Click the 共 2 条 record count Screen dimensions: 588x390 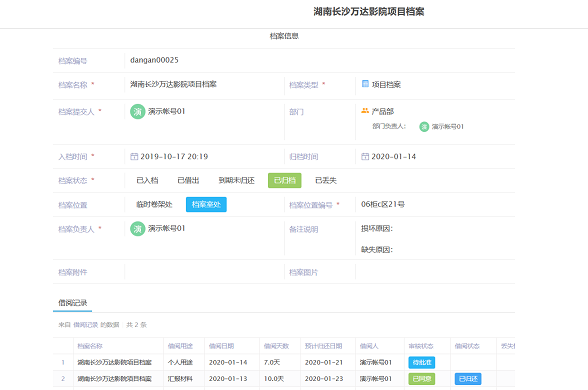point(136,325)
